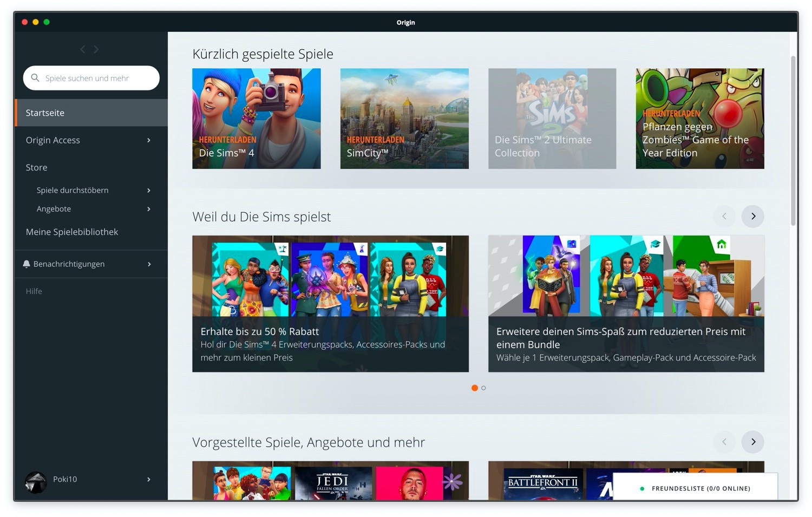Move the Vorgestellte Spiele carousel to the previous page
812x517 pixels.
724,442
